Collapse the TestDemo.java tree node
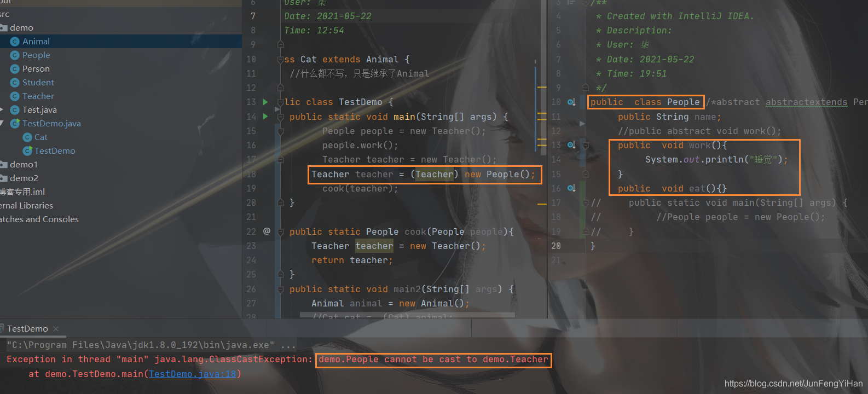This screenshot has height=394, width=868. click(2, 124)
